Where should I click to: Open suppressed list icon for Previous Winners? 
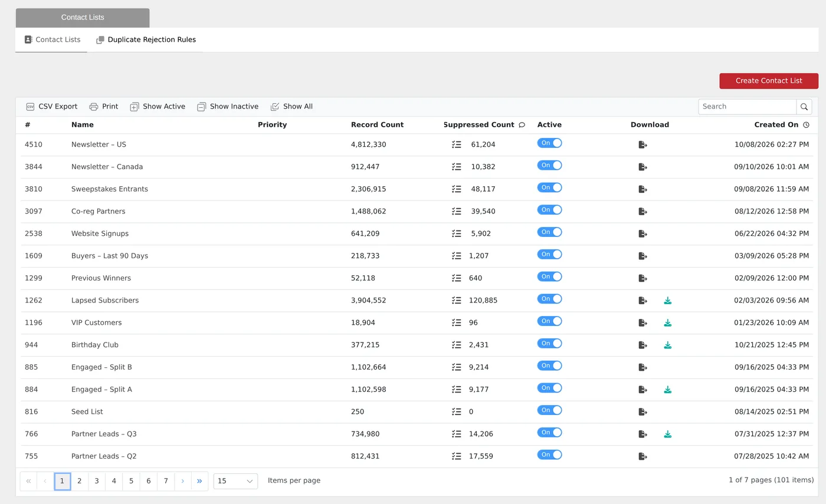click(456, 278)
